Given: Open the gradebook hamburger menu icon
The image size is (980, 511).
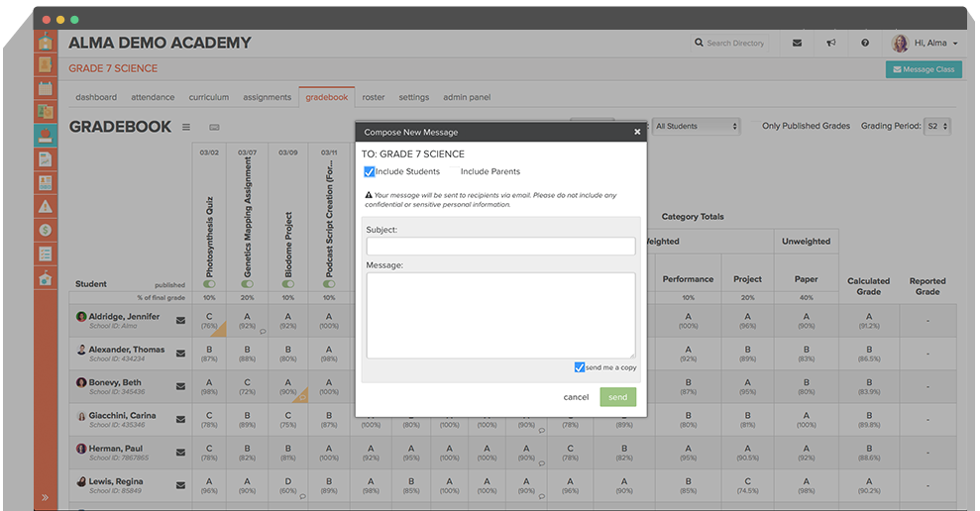Looking at the screenshot, I should click(x=186, y=127).
